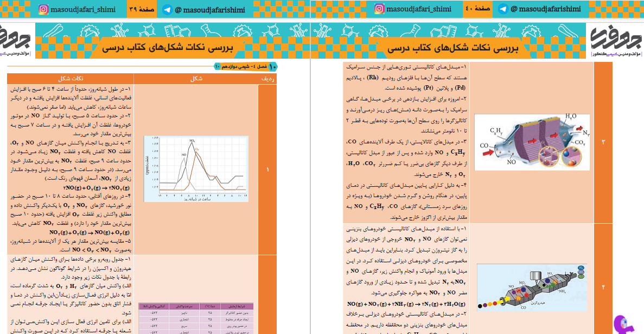Click the شکل column header
This screenshot has width=644, height=334.
196,79
